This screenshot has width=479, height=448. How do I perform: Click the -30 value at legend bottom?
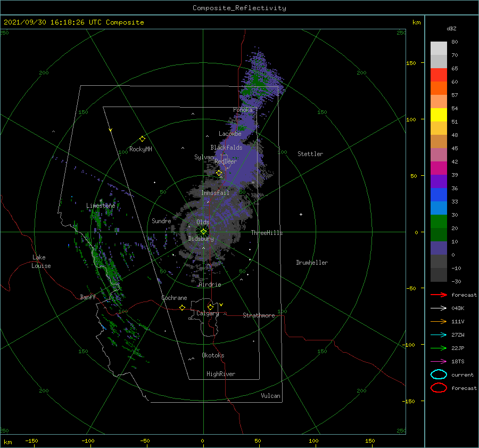456,282
